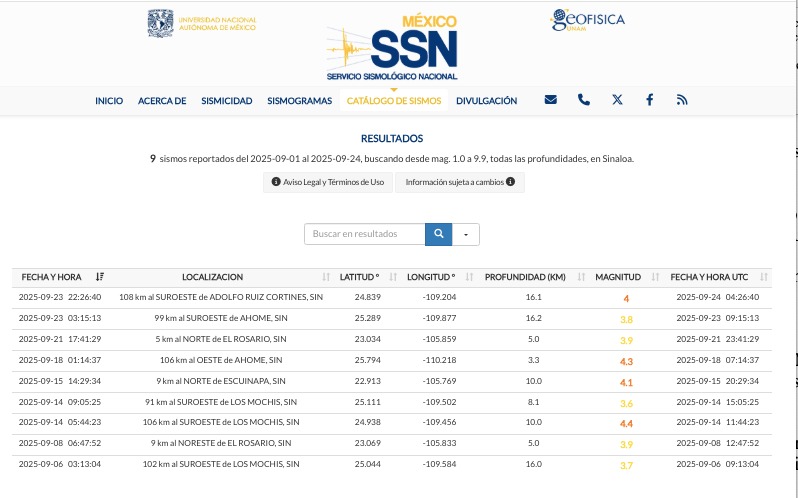Click magnitude 3.8 of the Ahome quake
The height and width of the screenshot is (498, 798).
[x=626, y=320]
